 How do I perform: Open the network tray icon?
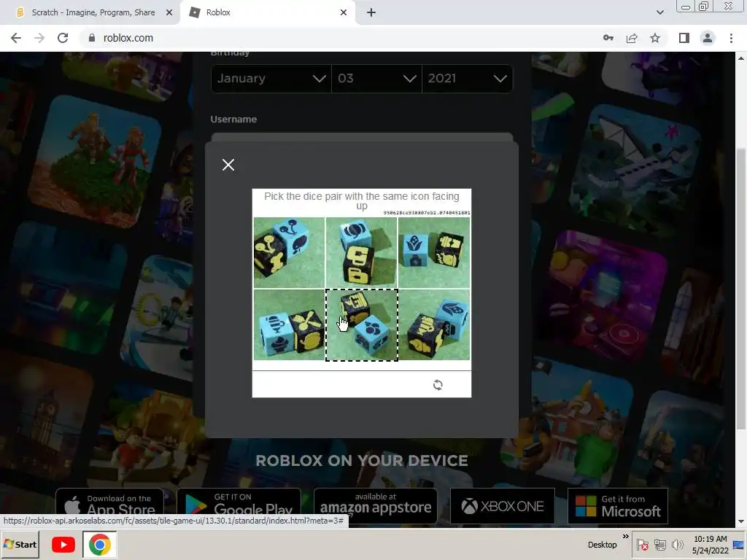(659, 545)
